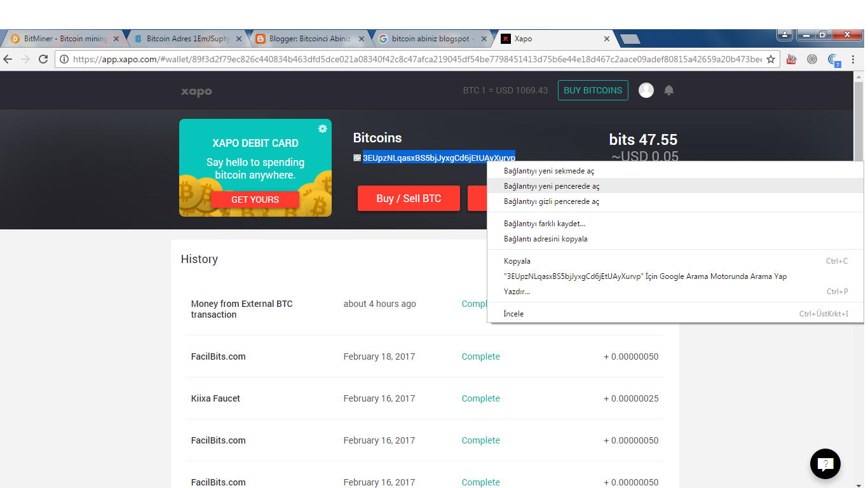Click the browser forward arrow
868x488 pixels.
pyautogui.click(x=25, y=59)
